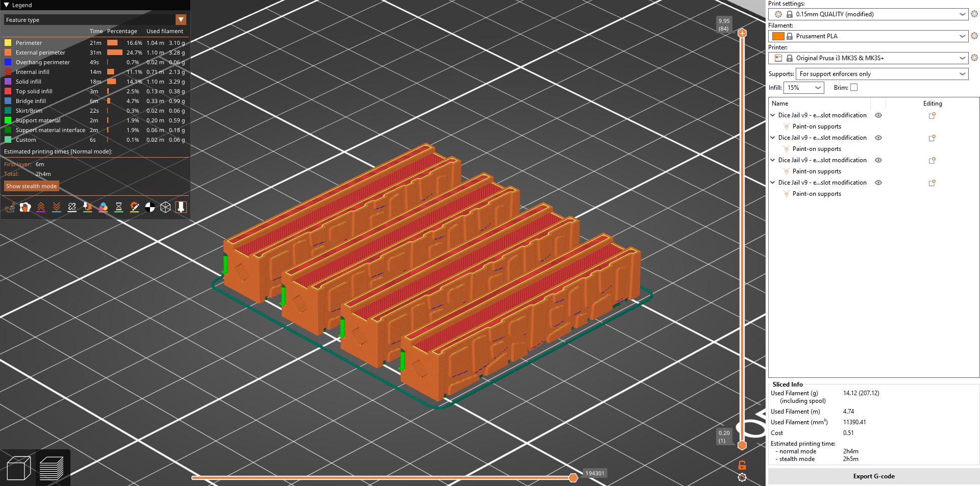
Task: Select Solid infill row in legend
Action: pyautogui.click(x=94, y=82)
